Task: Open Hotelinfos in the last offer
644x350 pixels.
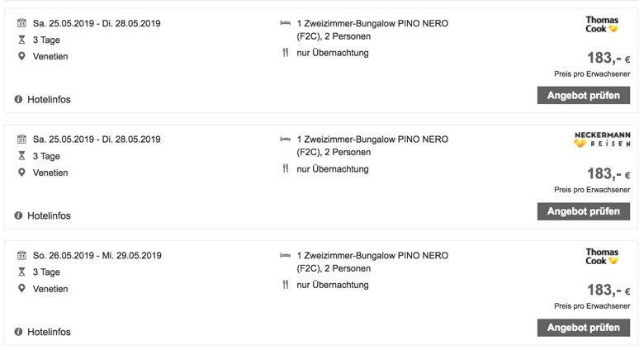Action: [49, 332]
